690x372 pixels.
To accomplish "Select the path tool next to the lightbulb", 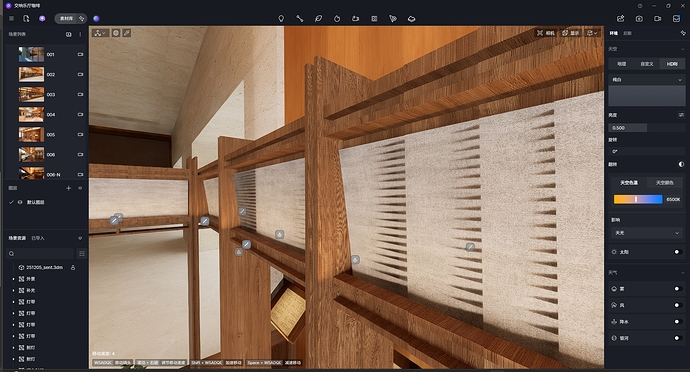I will pos(300,18).
